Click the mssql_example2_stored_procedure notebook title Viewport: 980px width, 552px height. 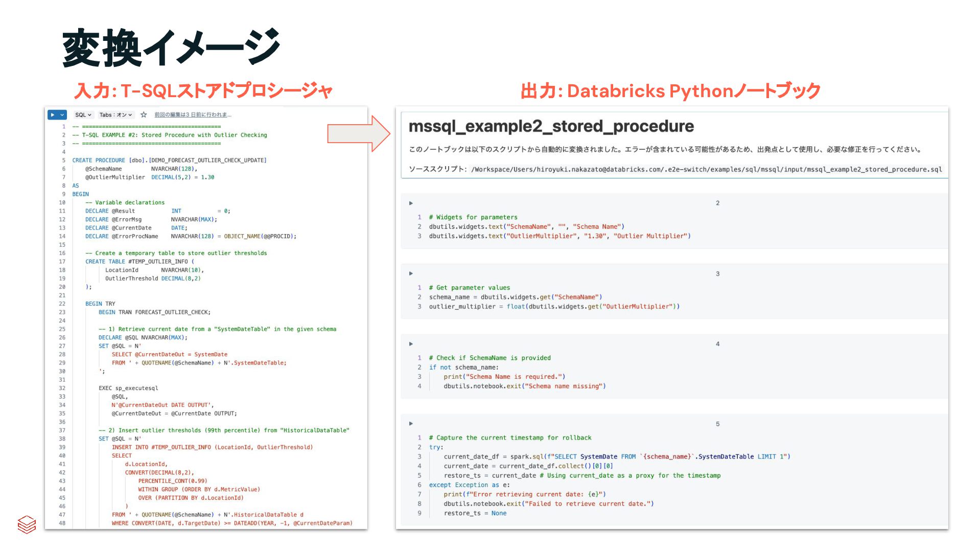(551, 126)
